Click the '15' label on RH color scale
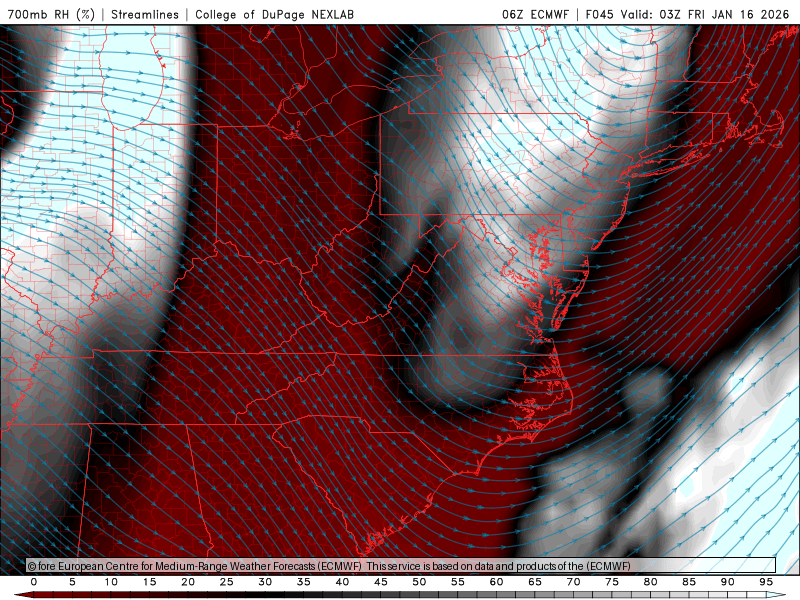The height and width of the screenshot is (600, 800). pyautogui.click(x=149, y=582)
